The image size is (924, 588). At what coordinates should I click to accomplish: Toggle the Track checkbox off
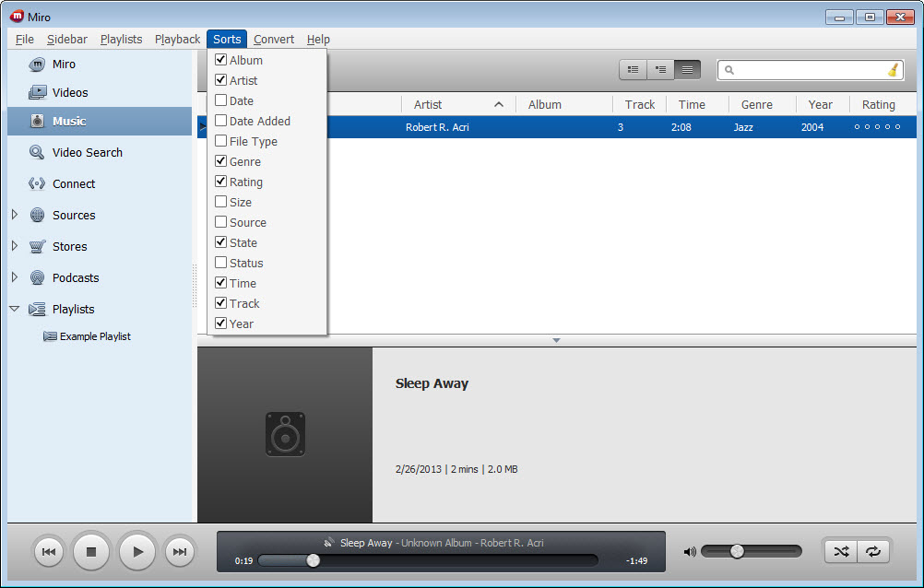point(221,303)
